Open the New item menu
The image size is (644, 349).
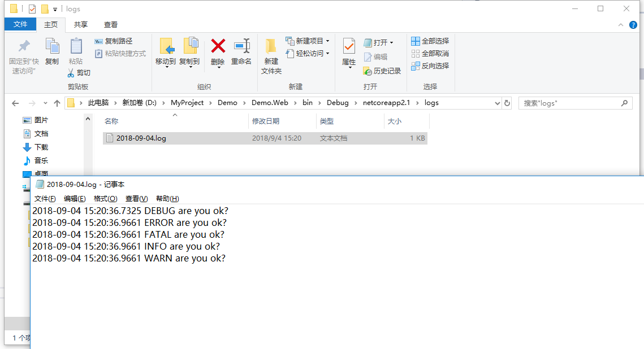coord(308,41)
